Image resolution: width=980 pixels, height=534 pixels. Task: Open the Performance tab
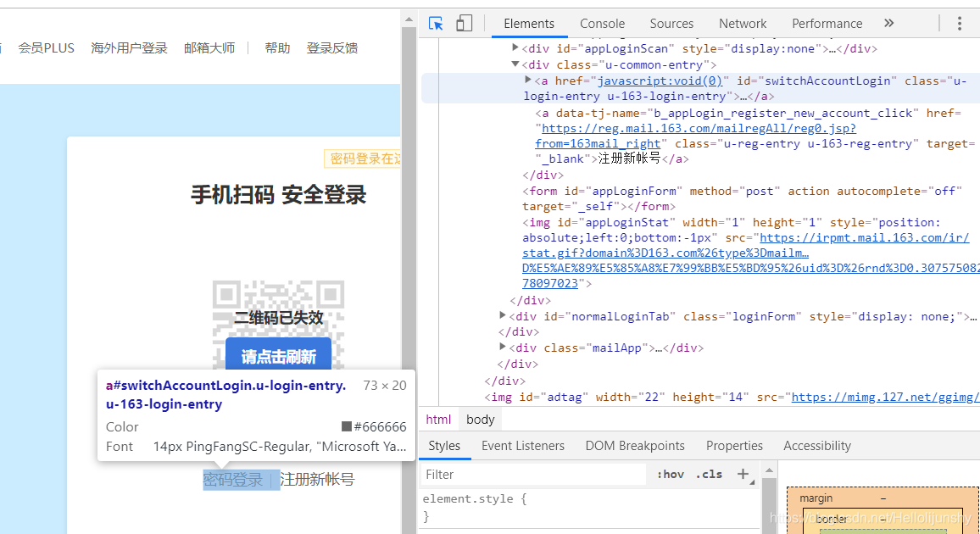coord(827,24)
